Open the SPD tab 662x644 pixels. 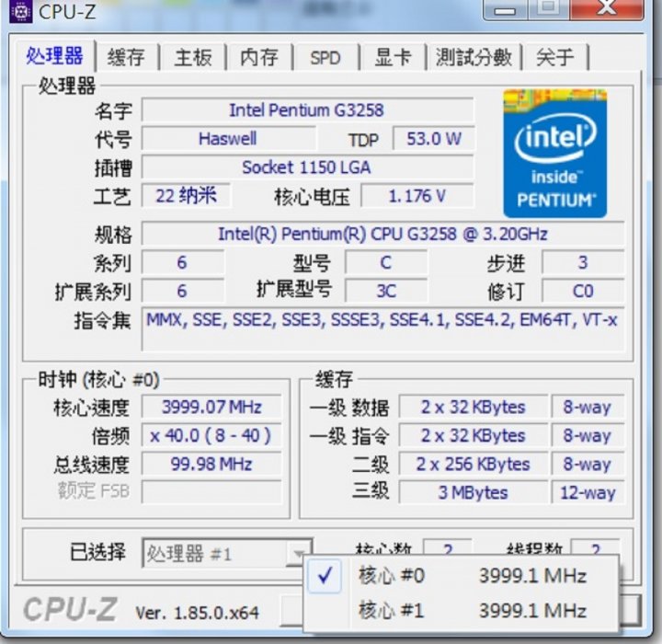tap(325, 57)
